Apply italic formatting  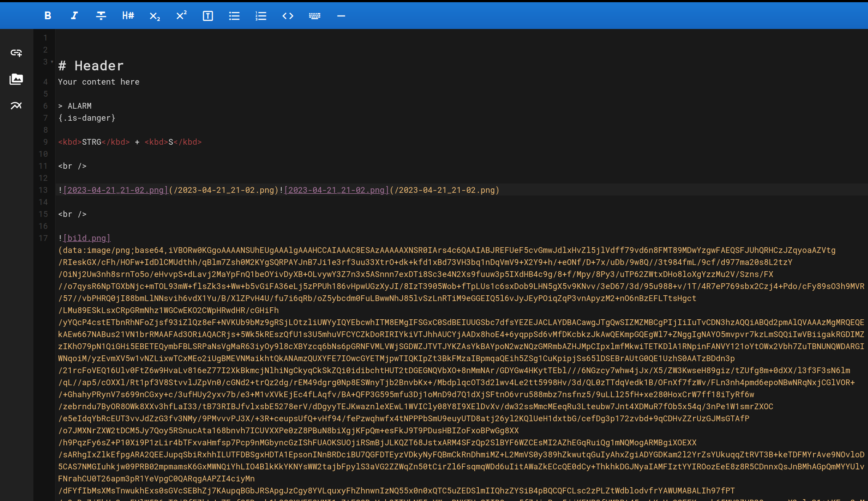[x=74, y=16]
